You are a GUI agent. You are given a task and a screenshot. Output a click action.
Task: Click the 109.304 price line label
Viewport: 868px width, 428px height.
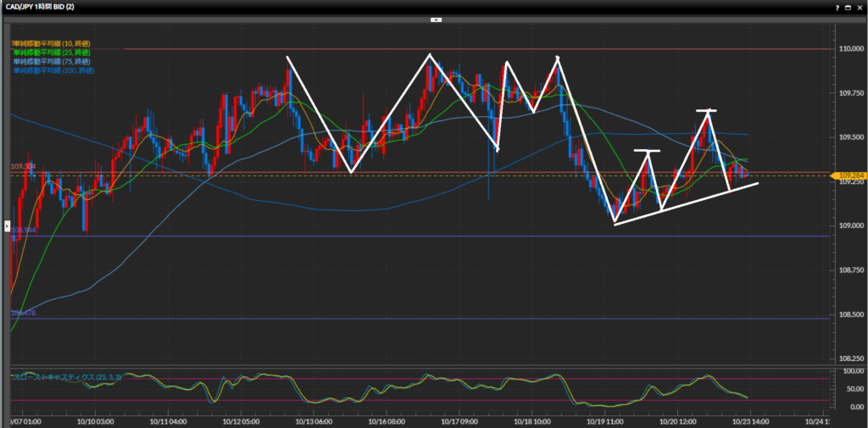[22, 167]
